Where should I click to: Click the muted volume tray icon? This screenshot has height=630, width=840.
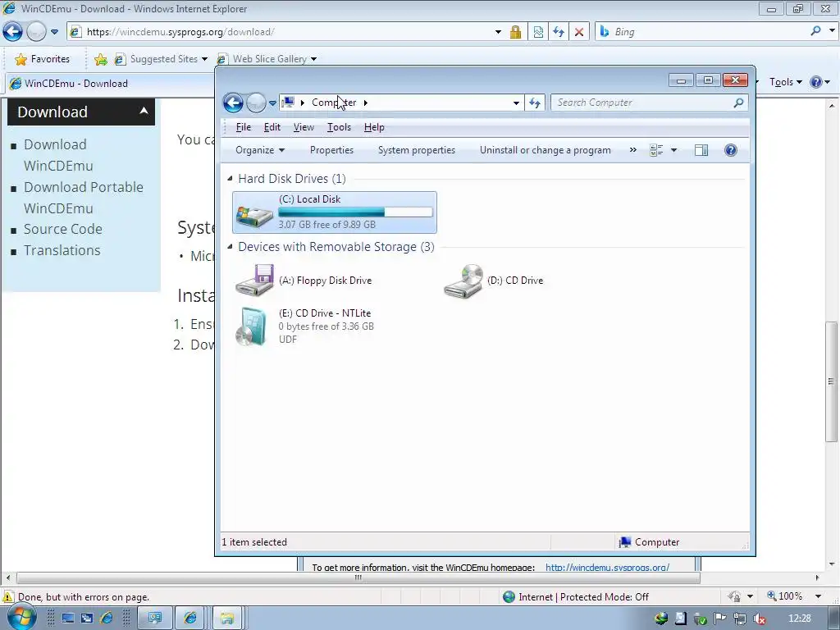(759, 619)
